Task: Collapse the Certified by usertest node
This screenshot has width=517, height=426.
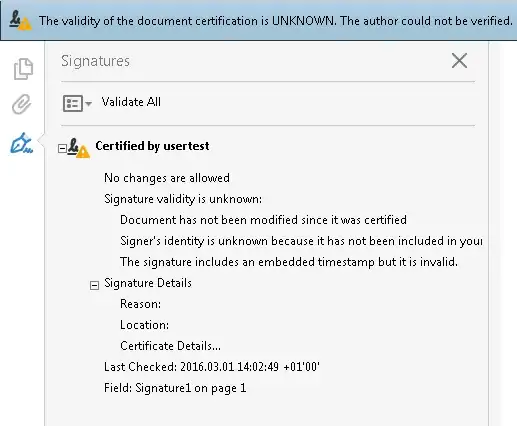Action: tap(62, 148)
